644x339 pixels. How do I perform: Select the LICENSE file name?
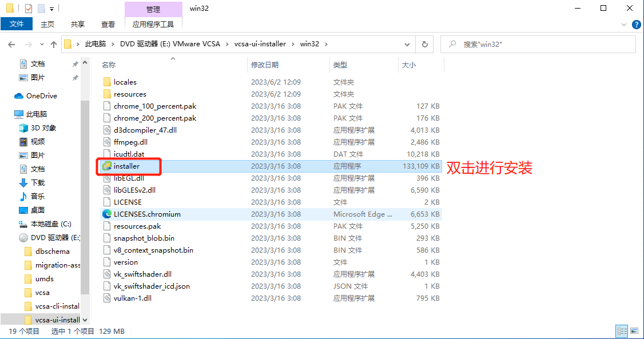coord(128,202)
